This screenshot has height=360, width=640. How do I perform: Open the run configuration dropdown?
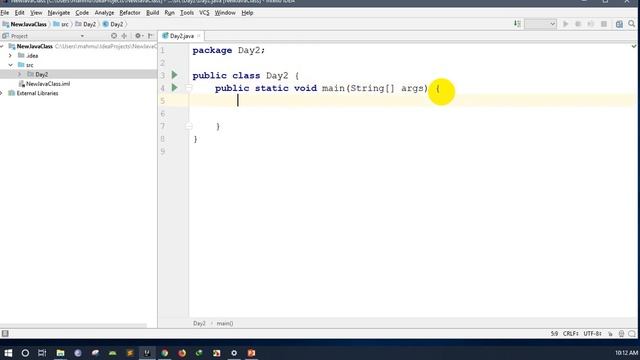[540, 24]
